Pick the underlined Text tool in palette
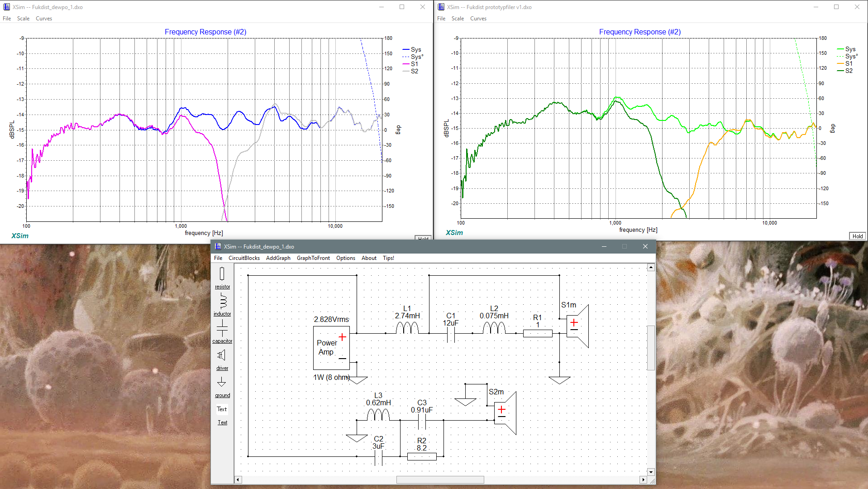Viewport: 868px width, 489px height. click(222, 422)
